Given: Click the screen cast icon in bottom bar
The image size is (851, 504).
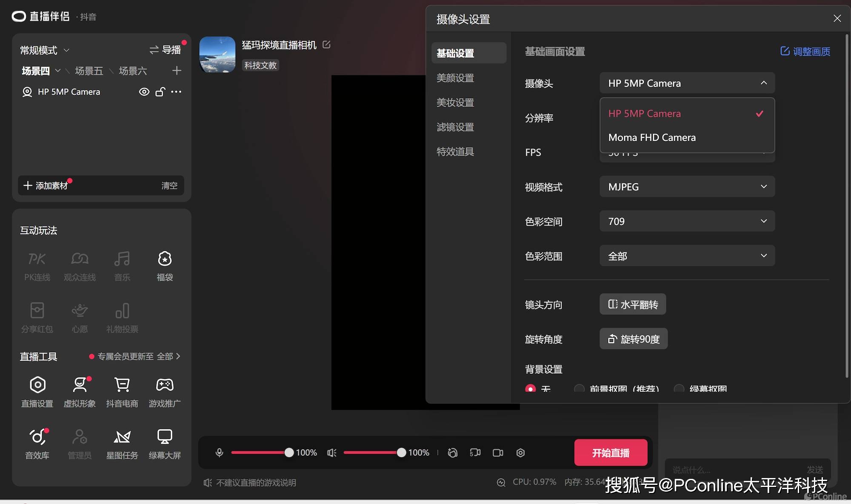Looking at the screenshot, I should [x=475, y=453].
